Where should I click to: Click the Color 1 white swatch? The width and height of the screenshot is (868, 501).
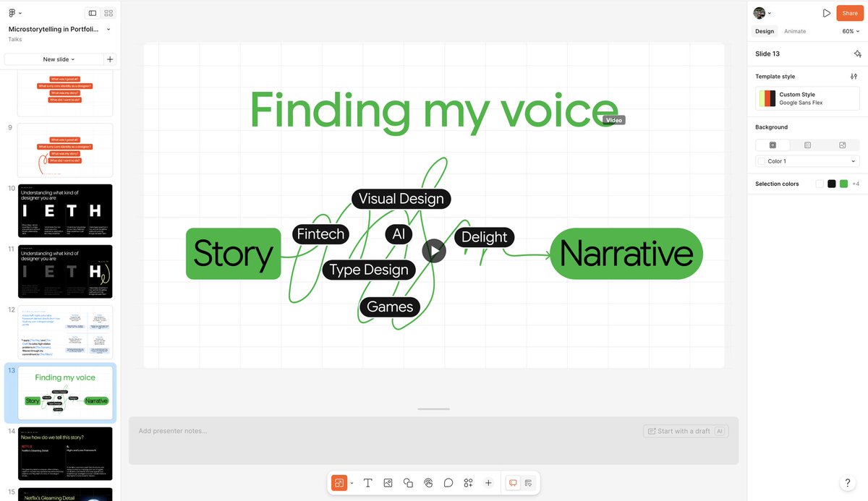tap(761, 161)
